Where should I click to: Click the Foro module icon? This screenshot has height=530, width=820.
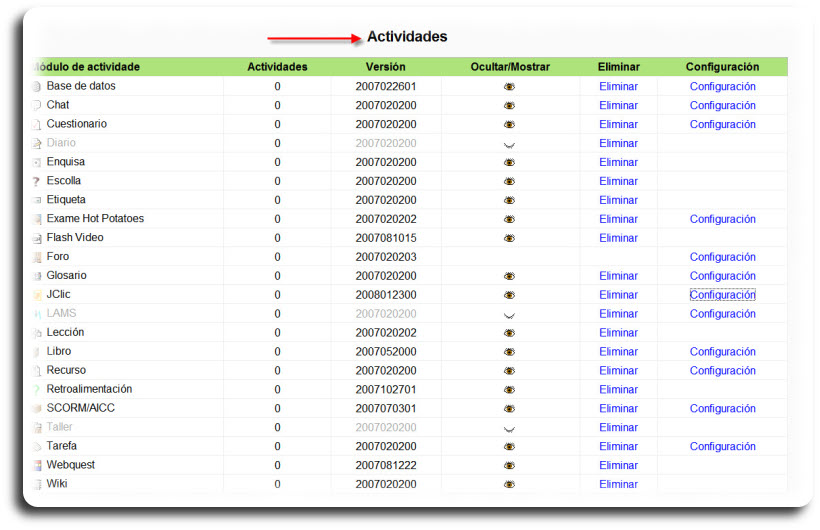pyautogui.click(x=37, y=258)
